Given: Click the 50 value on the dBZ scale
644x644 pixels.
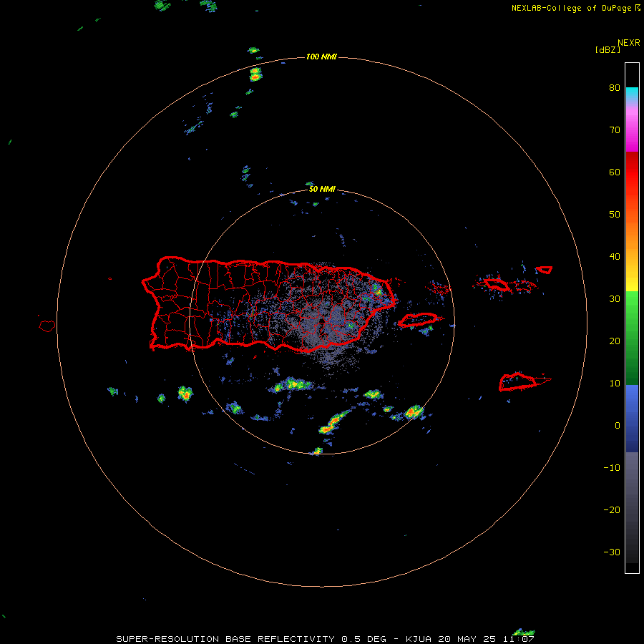Looking at the screenshot, I should click(615, 215).
